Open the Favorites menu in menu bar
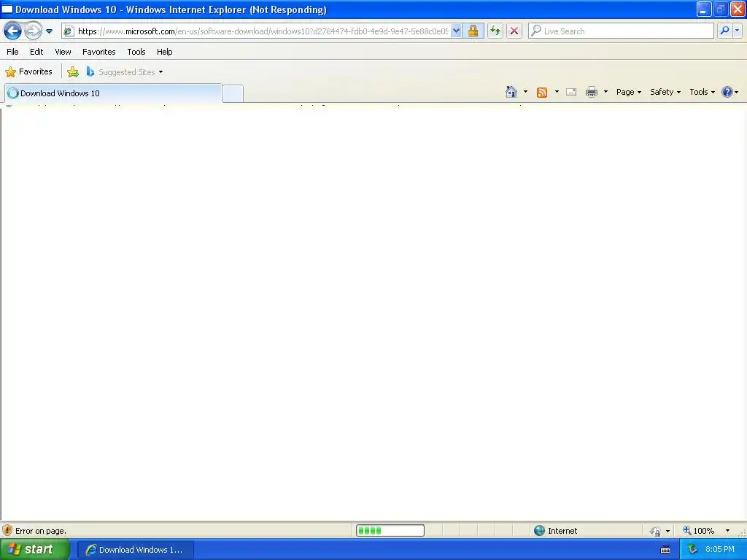This screenshot has width=747, height=560. [99, 52]
